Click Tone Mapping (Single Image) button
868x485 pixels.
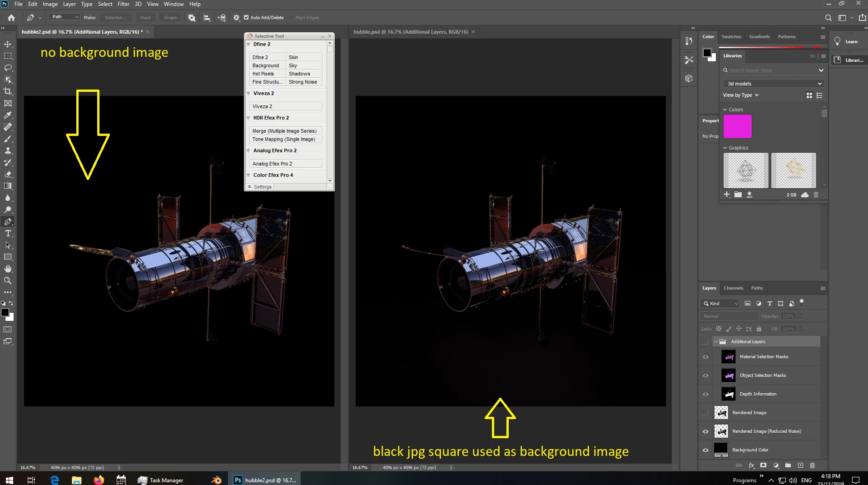point(286,139)
